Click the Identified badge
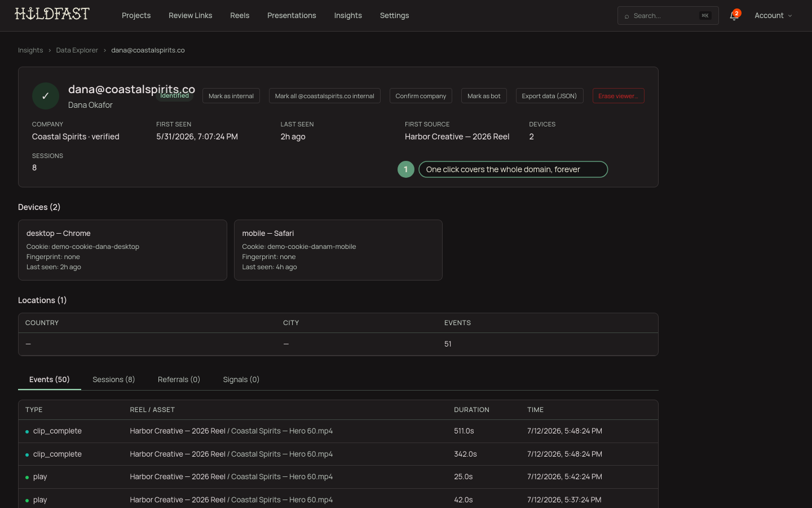The height and width of the screenshot is (508, 812). point(175,96)
